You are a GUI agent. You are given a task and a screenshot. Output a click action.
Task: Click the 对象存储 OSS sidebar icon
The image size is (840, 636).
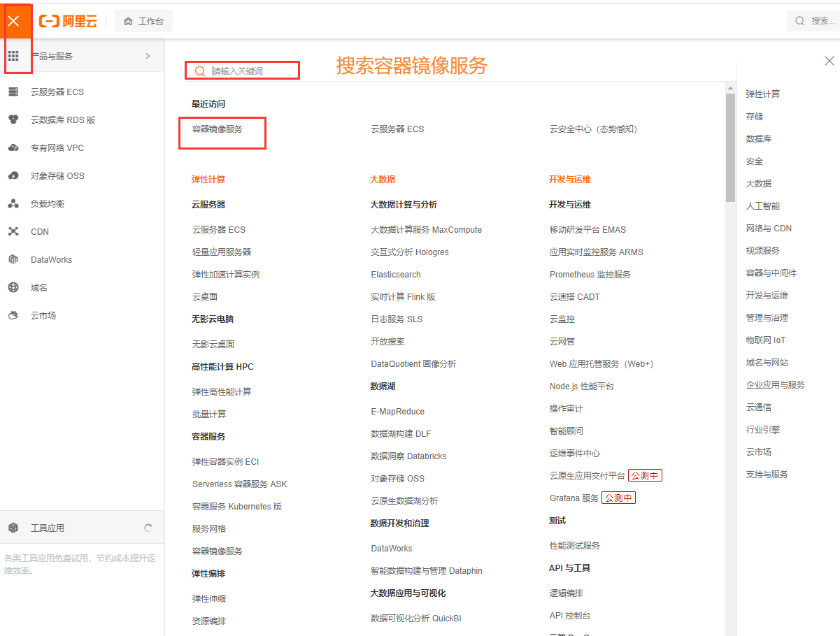click(x=13, y=175)
